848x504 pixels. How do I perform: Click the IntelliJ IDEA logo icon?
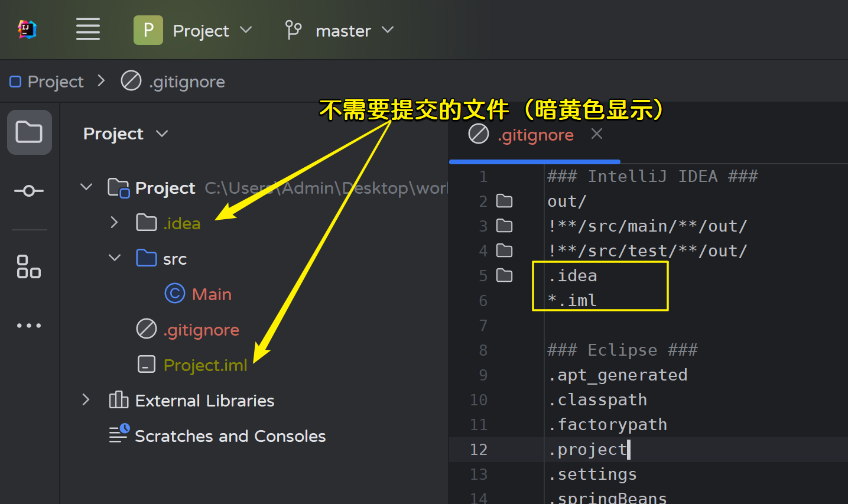pos(27,30)
